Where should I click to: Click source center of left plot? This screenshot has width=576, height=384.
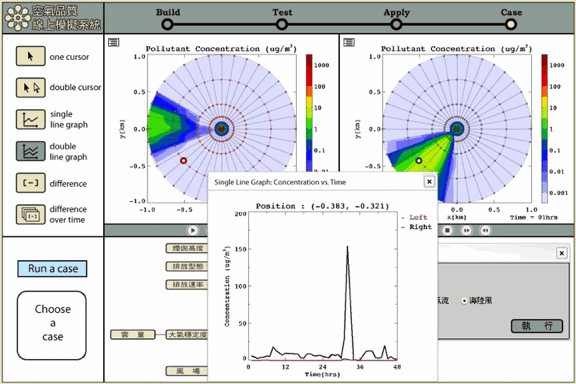[x=221, y=129]
